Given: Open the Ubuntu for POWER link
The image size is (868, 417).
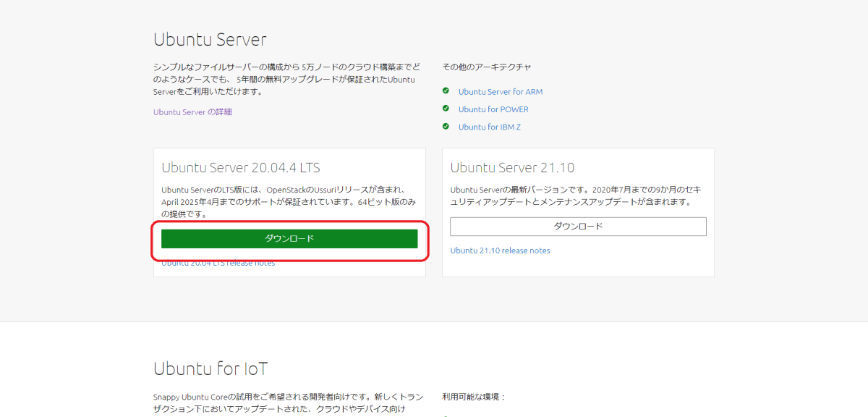Looking at the screenshot, I should tap(493, 109).
